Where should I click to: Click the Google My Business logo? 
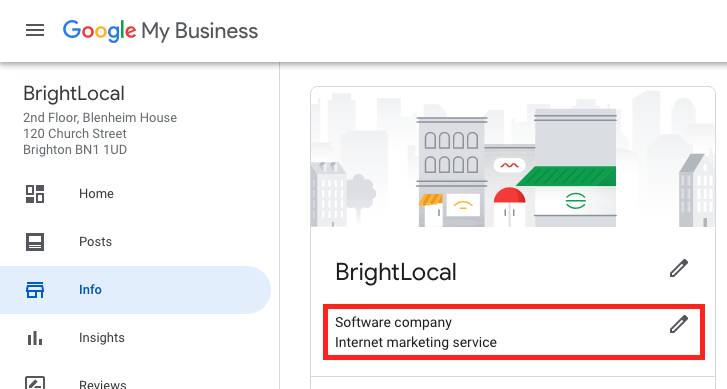(x=160, y=31)
